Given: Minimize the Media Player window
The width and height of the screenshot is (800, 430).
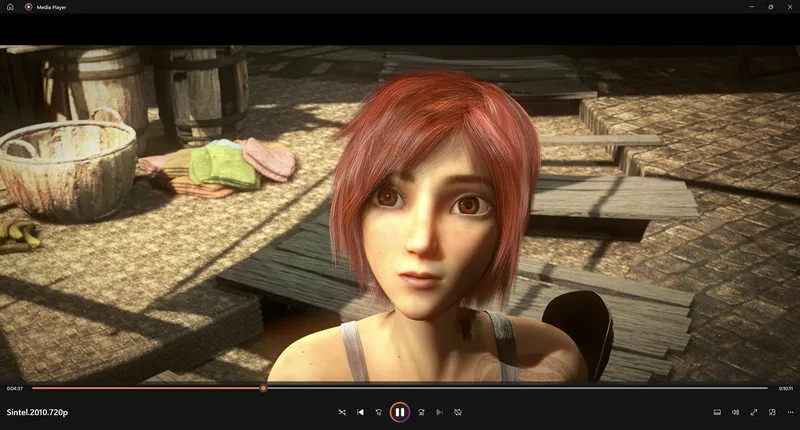Looking at the screenshot, I should point(752,7).
